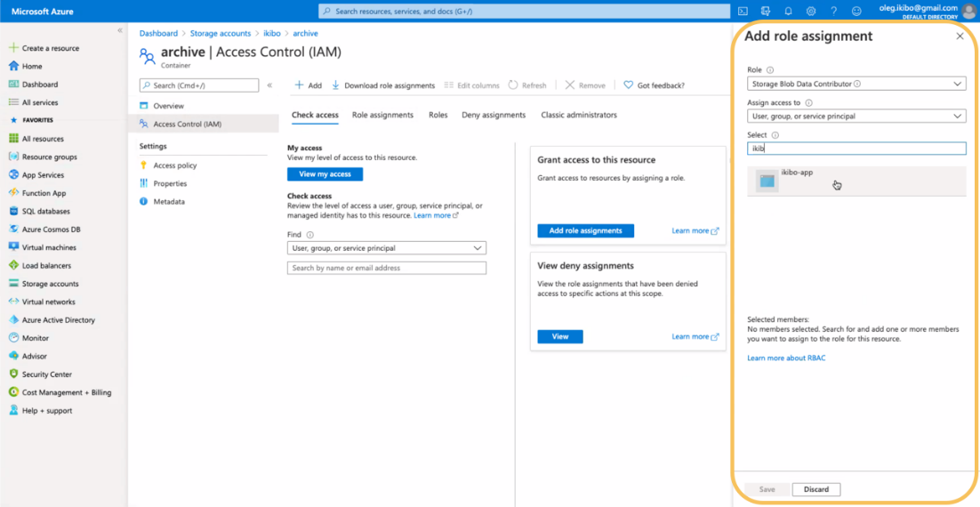This screenshot has width=980, height=507.
Task: Click the Discard button
Action: [815, 489]
